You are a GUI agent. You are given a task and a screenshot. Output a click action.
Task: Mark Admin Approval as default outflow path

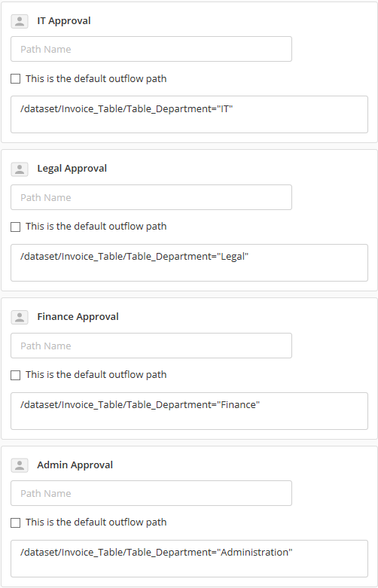click(x=15, y=522)
